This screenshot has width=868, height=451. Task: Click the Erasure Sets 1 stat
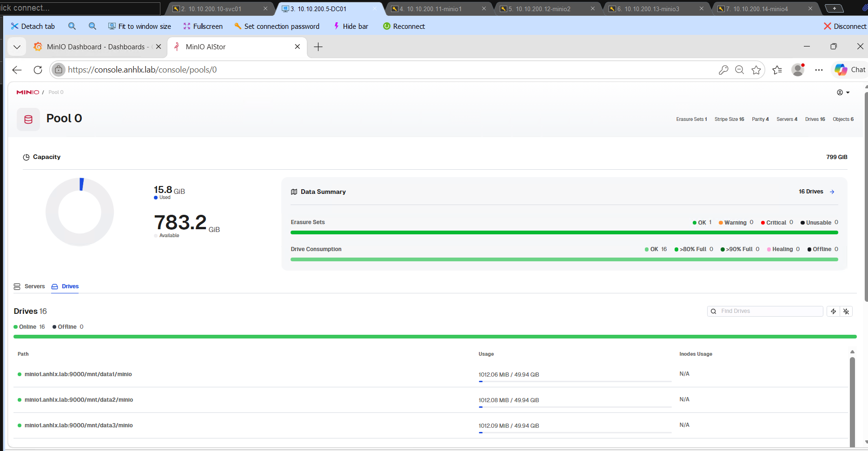tap(691, 119)
